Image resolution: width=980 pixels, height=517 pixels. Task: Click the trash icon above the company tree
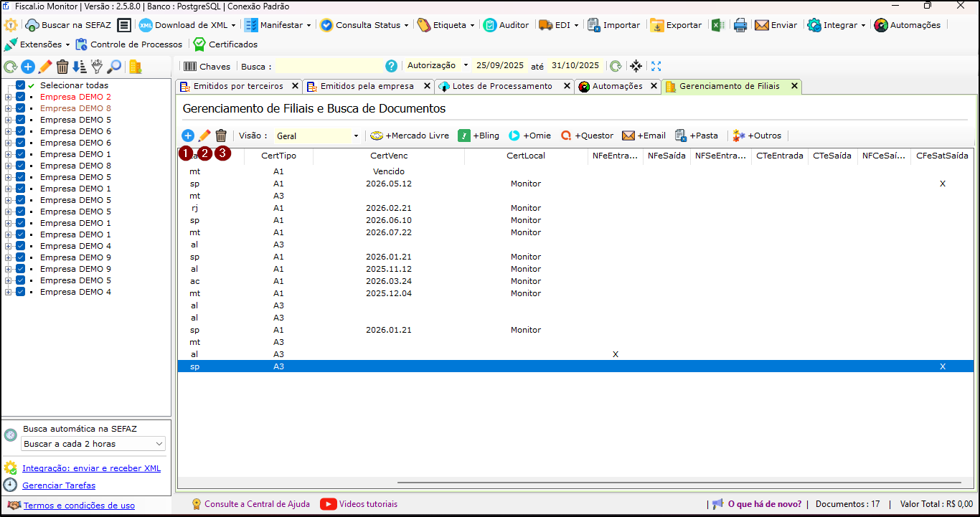coord(62,67)
